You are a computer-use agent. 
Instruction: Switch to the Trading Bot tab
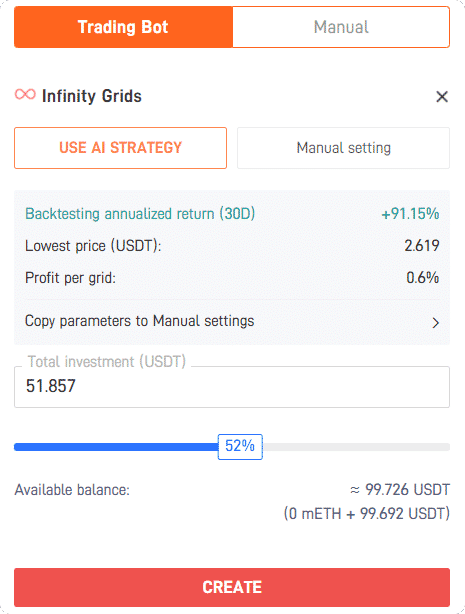tap(123, 27)
